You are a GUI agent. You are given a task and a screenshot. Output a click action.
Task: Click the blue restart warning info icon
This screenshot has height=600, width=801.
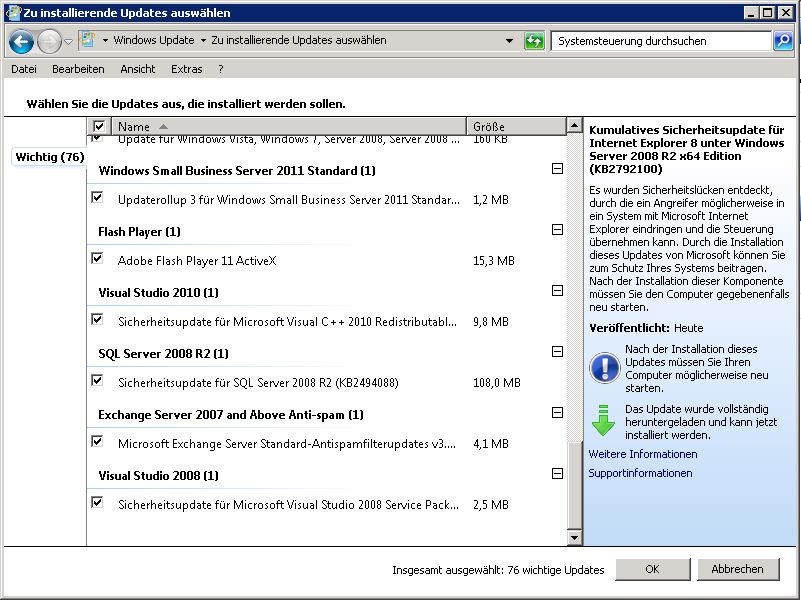[x=604, y=367]
